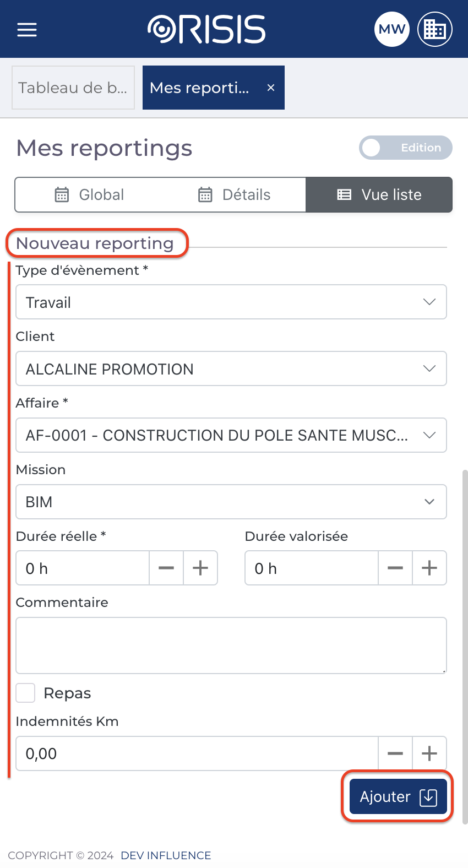Increase Durée valorisée with plus button

(x=429, y=568)
